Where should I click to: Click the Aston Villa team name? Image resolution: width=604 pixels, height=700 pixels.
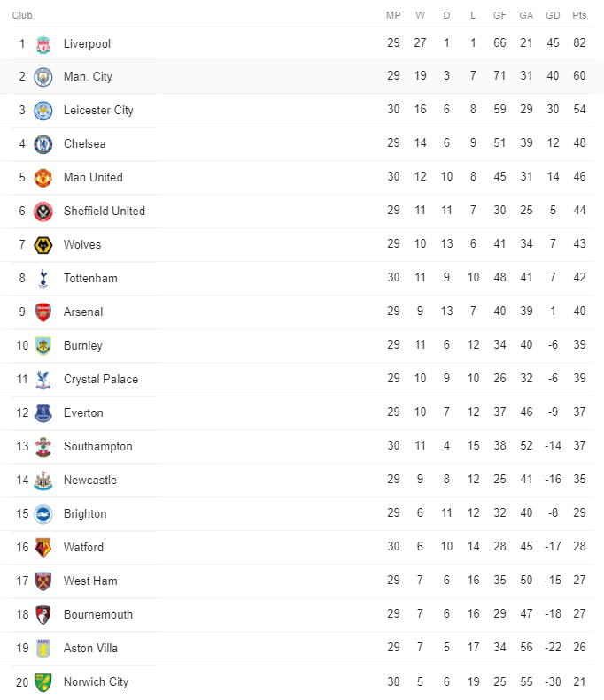pyautogui.click(x=90, y=648)
